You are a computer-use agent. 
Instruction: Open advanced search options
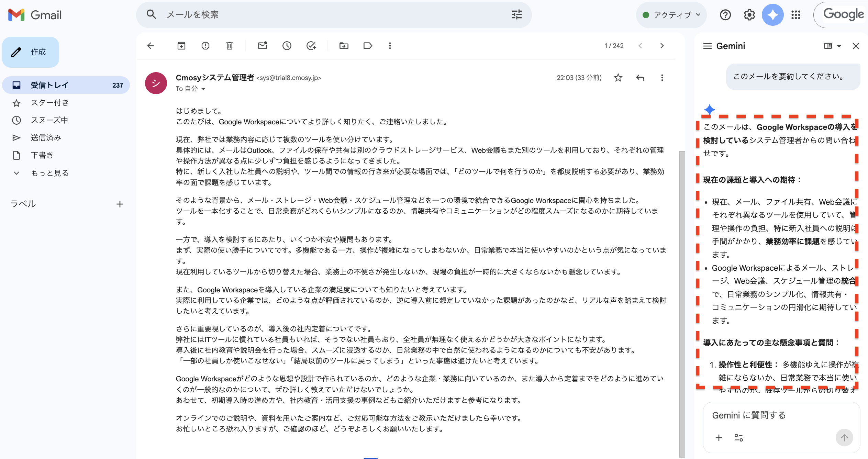pos(516,15)
